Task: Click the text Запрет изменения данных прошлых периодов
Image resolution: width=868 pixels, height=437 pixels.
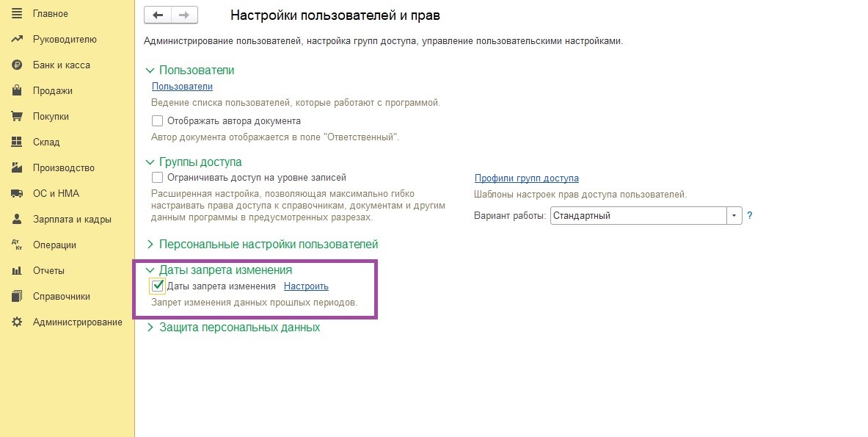Action: coord(255,303)
